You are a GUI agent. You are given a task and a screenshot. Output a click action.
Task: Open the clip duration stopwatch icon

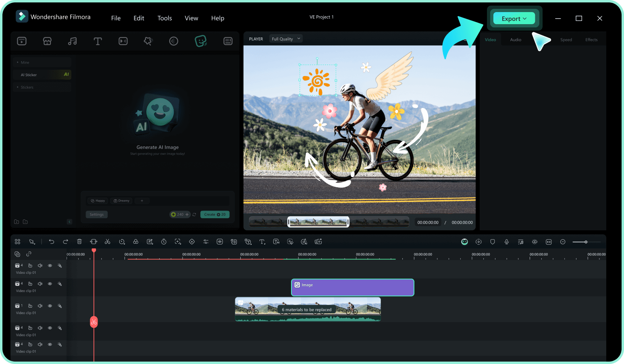pyautogui.click(x=164, y=242)
